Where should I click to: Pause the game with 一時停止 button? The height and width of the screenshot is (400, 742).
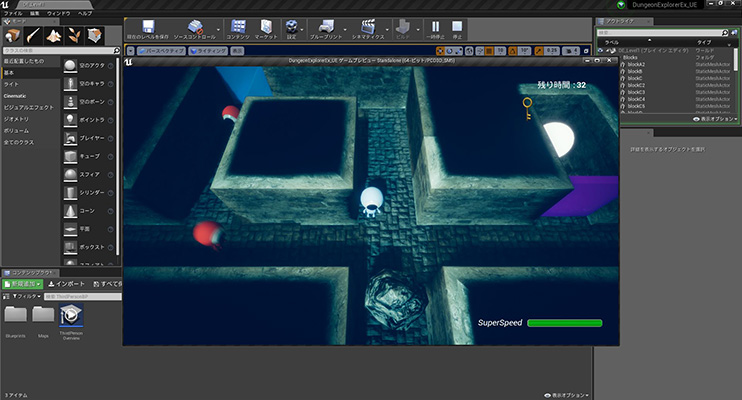tap(437, 27)
